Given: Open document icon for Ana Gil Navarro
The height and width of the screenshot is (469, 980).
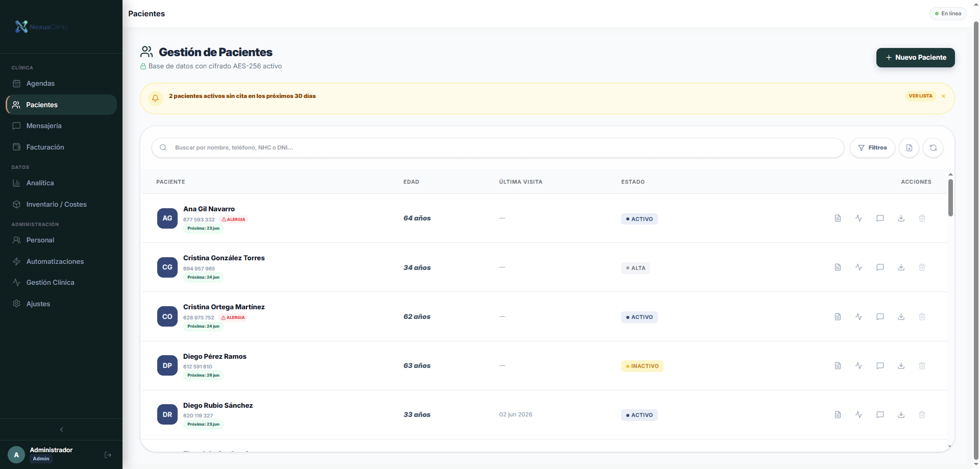Looking at the screenshot, I should [838, 218].
